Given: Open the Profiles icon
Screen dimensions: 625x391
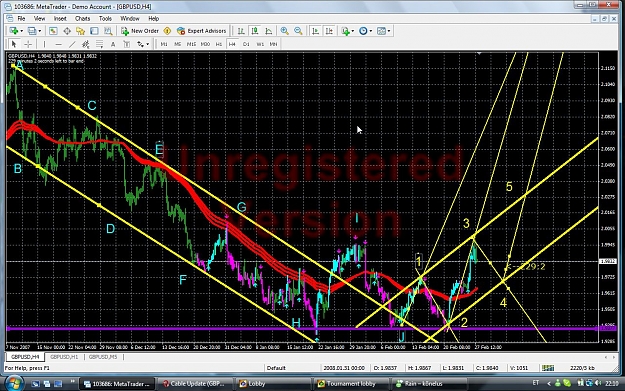Looking at the screenshot, I should (x=32, y=31).
